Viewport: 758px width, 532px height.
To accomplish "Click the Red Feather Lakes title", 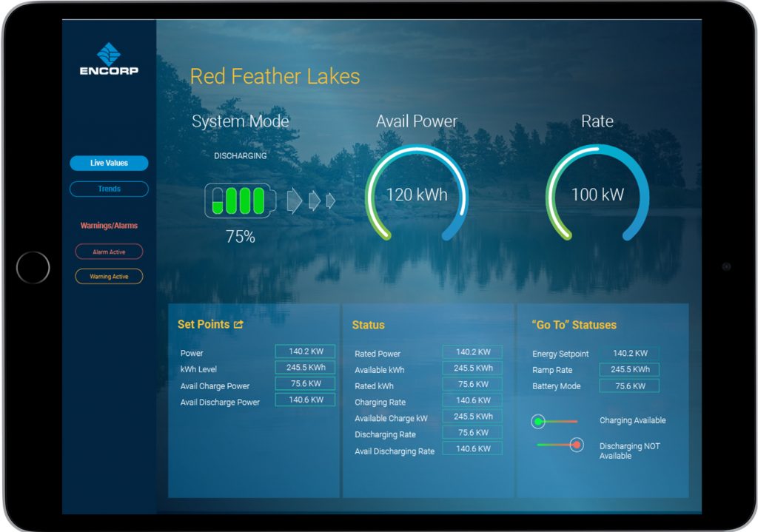I will point(275,76).
